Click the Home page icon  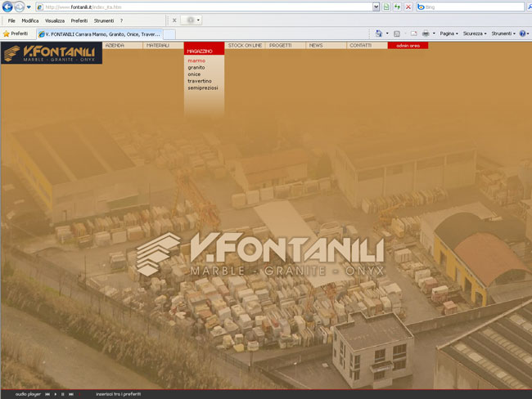(379, 34)
